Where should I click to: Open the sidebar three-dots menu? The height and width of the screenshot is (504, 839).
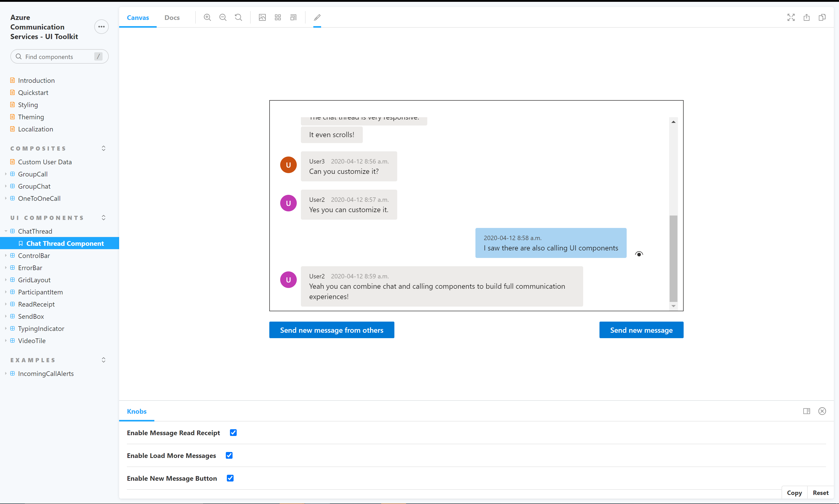[x=101, y=26]
